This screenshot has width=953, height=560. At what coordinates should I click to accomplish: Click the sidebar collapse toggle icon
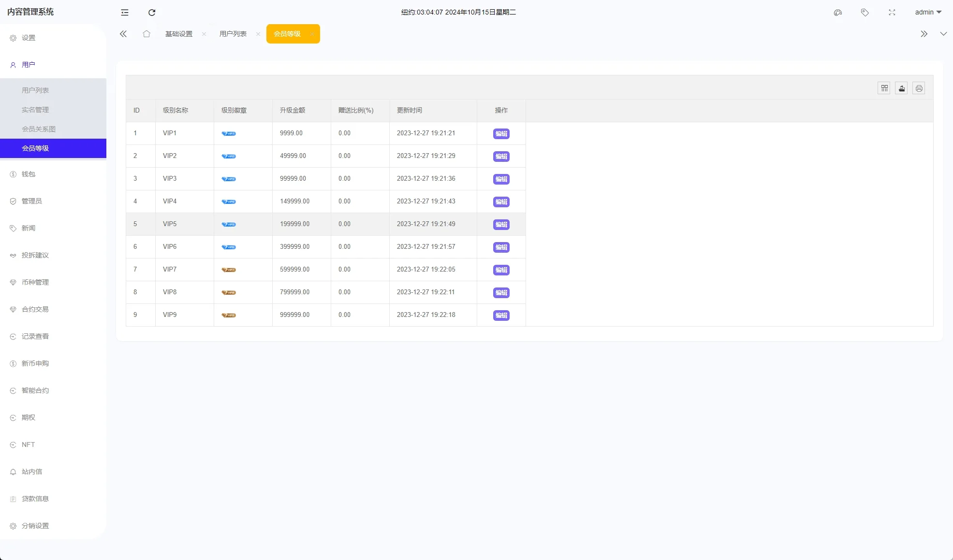pos(125,13)
